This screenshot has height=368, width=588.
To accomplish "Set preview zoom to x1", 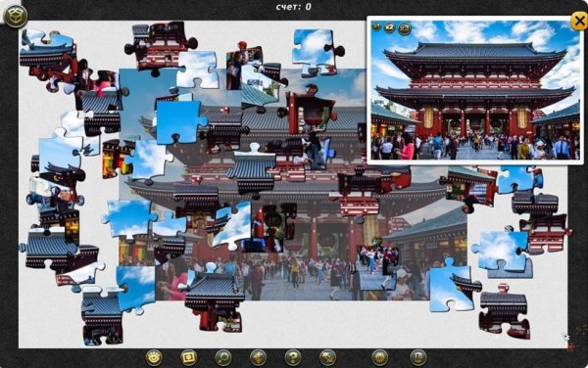I will (x=377, y=27).
